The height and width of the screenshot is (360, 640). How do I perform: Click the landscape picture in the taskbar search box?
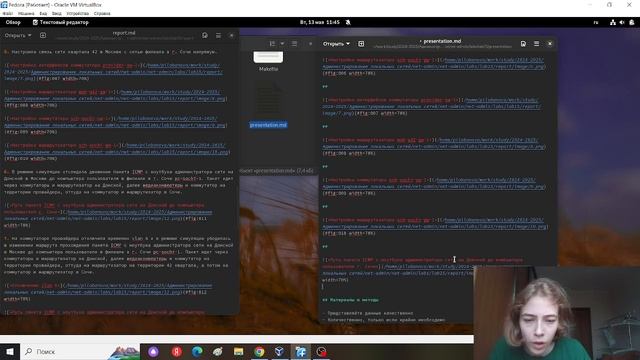[124, 352]
